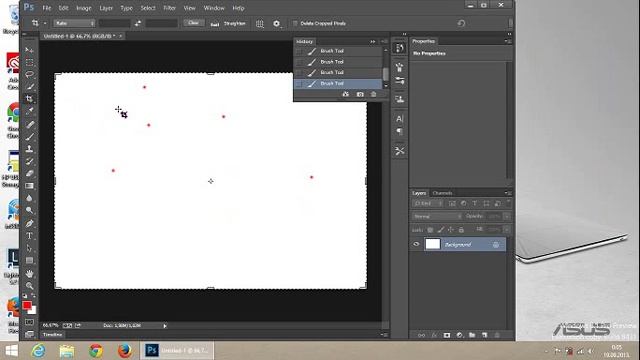Toggle lock all in Layers panel
Viewport: 640px width, 360px height.
click(461, 230)
